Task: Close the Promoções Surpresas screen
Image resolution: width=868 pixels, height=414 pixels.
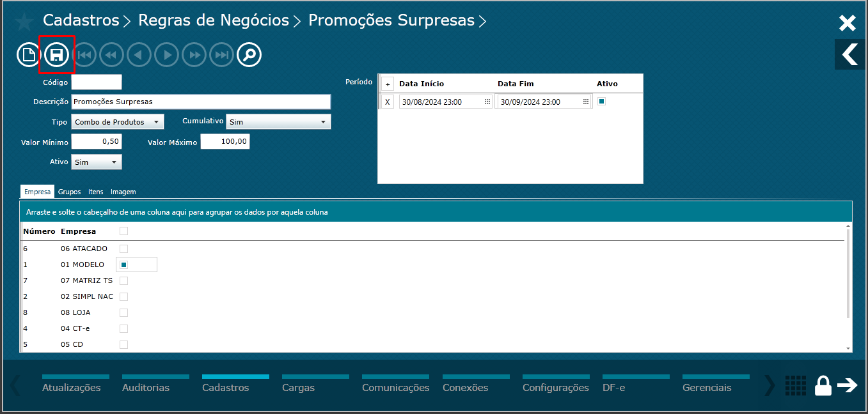Action: click(847, 24)
